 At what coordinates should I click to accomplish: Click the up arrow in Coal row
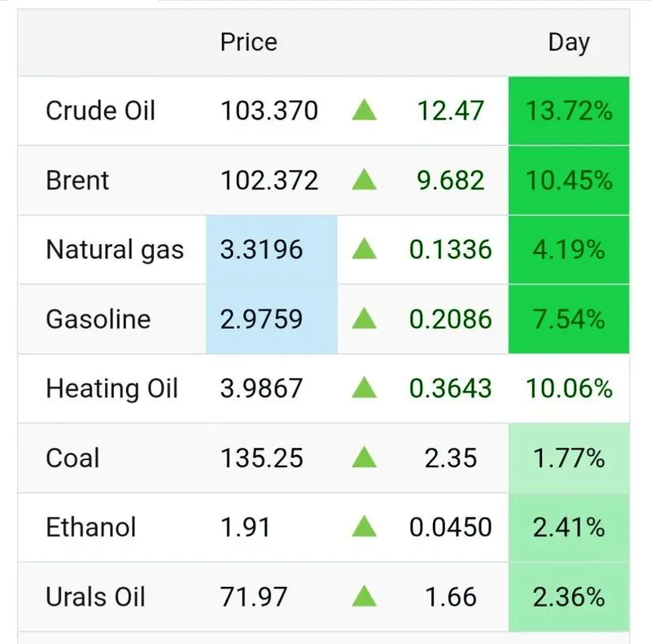click(365, 458)
